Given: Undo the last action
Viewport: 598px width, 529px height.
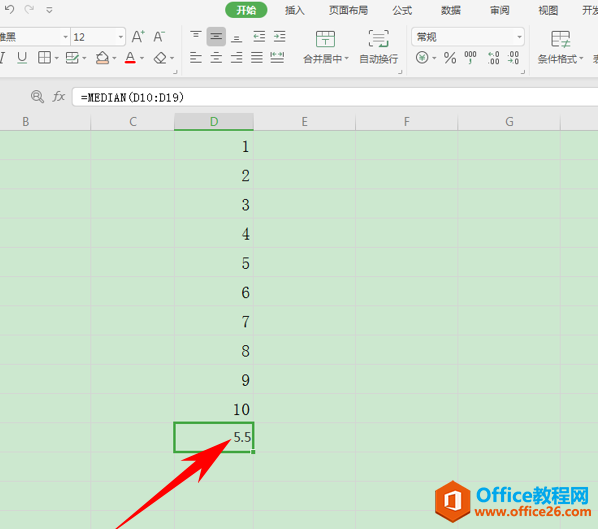Looking at the screenshot, I should [9, 9].
